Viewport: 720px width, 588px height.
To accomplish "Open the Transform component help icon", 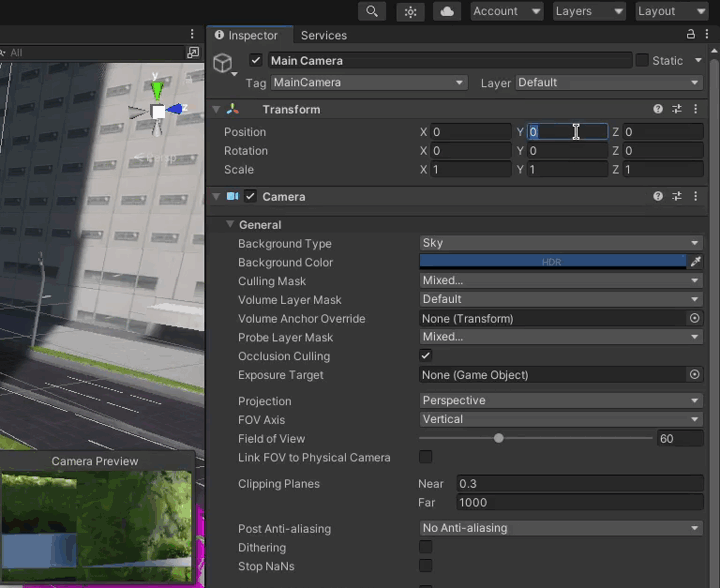I will pyautogui.click(x=658, y=109).
